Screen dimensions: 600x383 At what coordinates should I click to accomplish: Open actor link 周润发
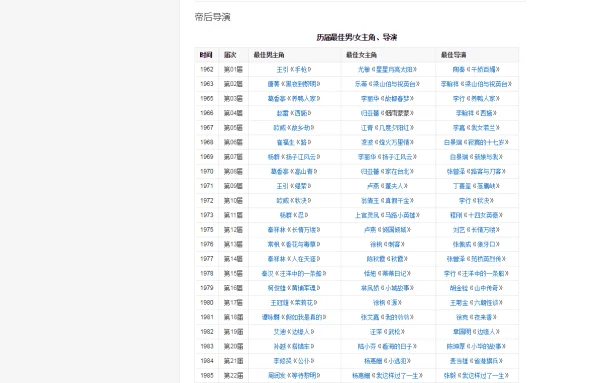click(x=277, y=376)
